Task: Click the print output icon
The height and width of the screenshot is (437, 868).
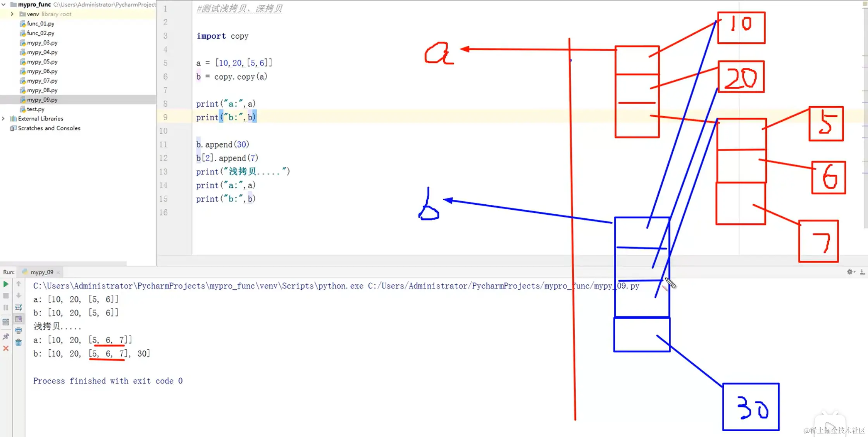Action: pos(18,331)
